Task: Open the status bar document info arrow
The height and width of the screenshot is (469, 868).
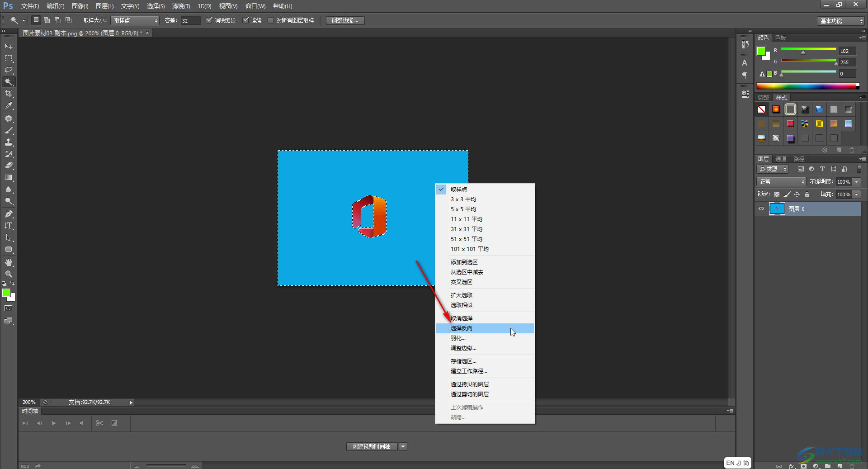Action: [131, 403]
